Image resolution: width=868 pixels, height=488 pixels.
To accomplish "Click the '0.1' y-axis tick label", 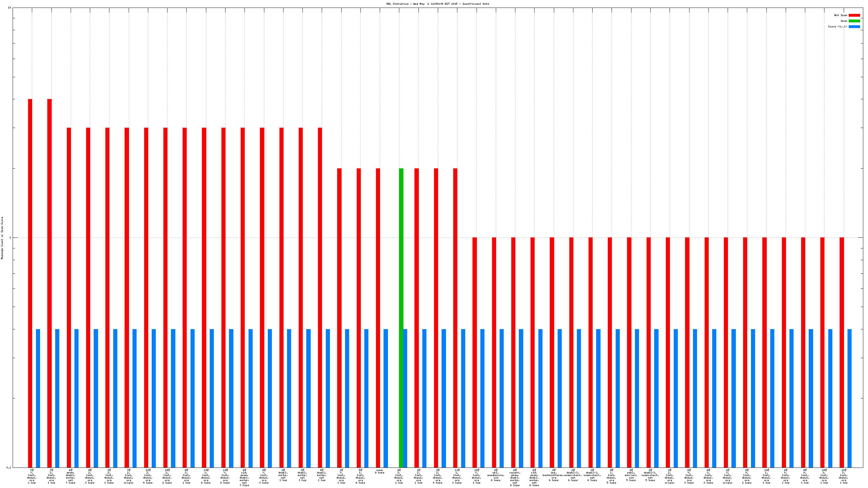I will coord(9,468).
